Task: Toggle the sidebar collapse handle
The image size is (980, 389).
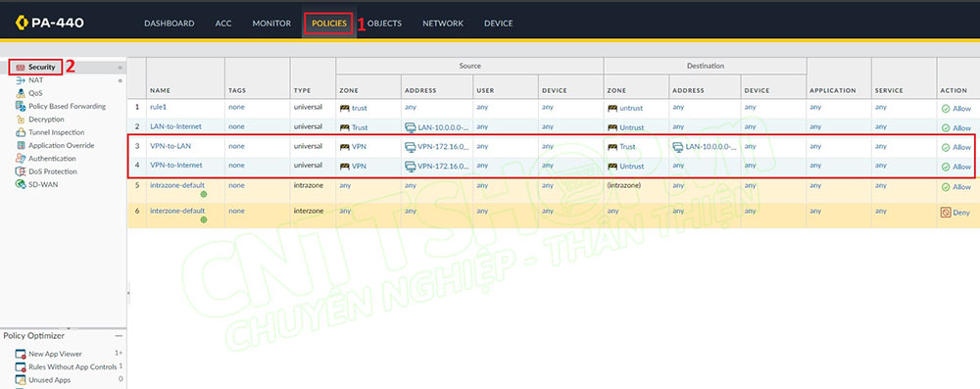Action: point(127,293)
